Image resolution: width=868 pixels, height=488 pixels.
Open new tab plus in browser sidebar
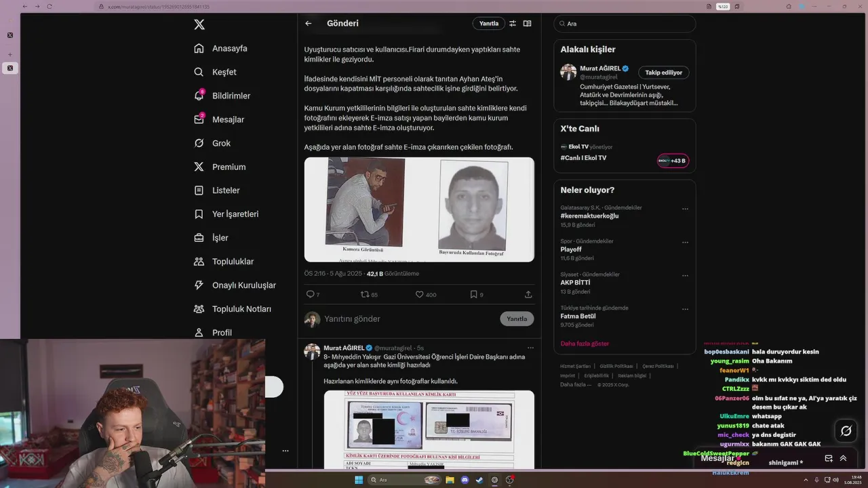coord(10,55)
